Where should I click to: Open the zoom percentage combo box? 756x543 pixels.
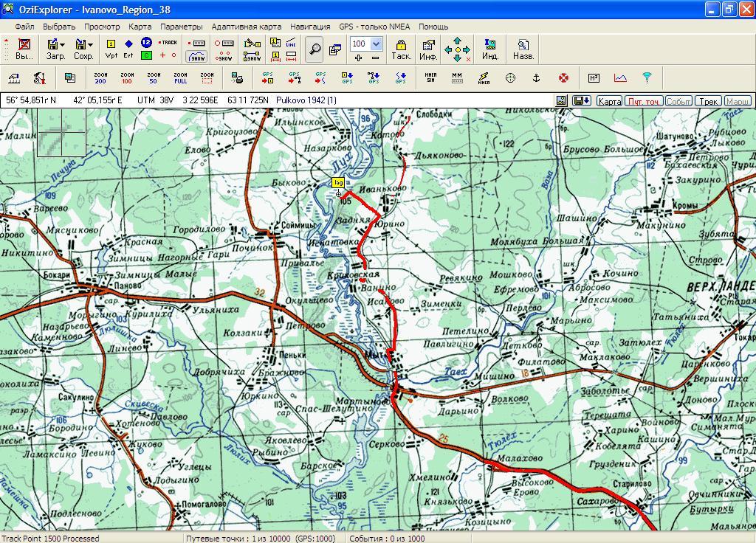click(375, 44)
